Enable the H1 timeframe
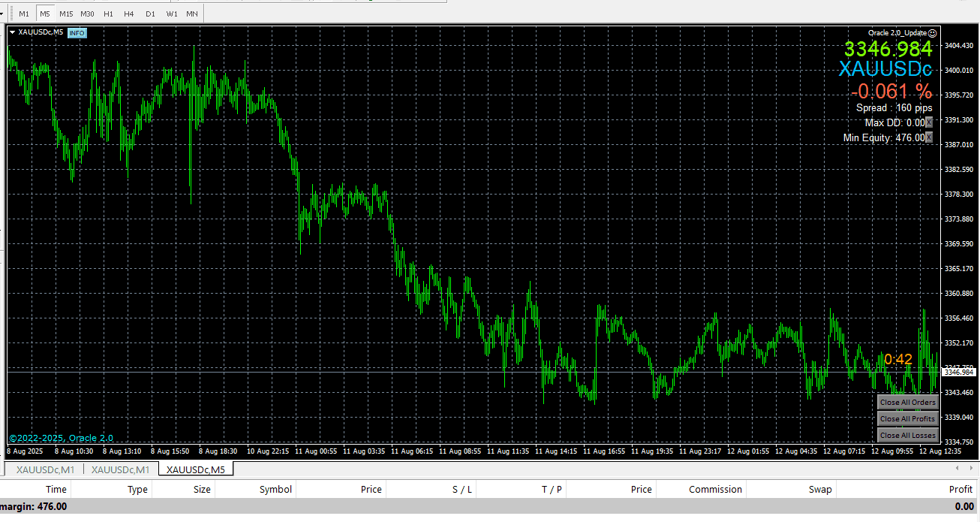 (109, 14)
